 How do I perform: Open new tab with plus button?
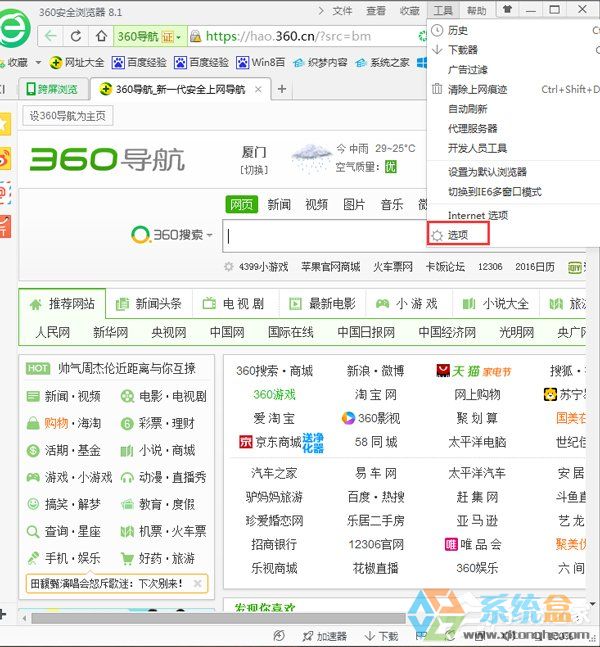coord(282,89)
